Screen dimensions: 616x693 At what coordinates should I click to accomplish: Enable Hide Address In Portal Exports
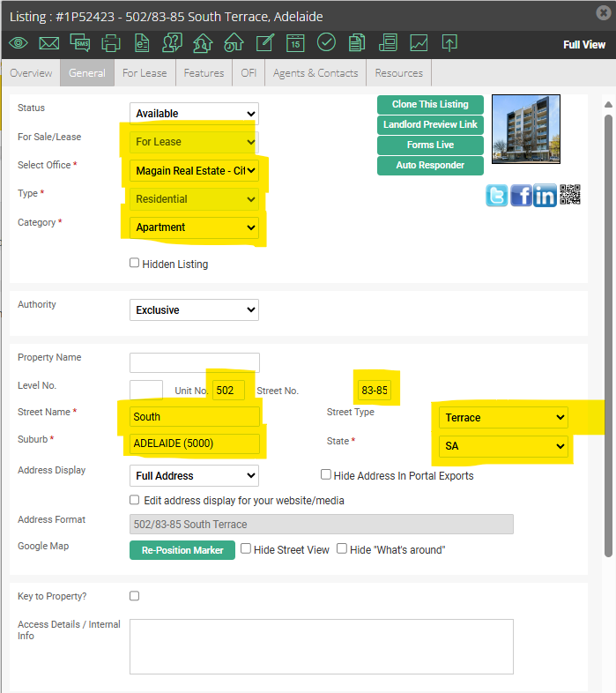coord(326,474)
